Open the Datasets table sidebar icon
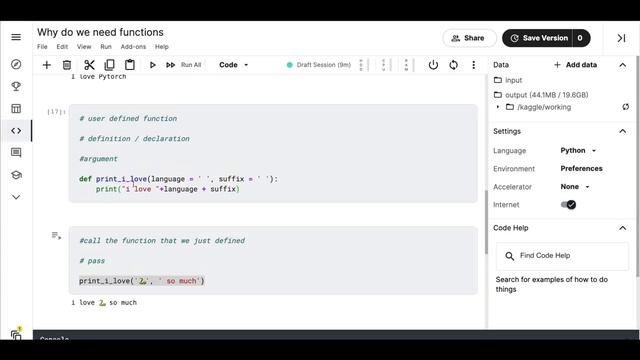Viewport: 640px width, 360px height. pyautogui.click(x=16, y=109)
